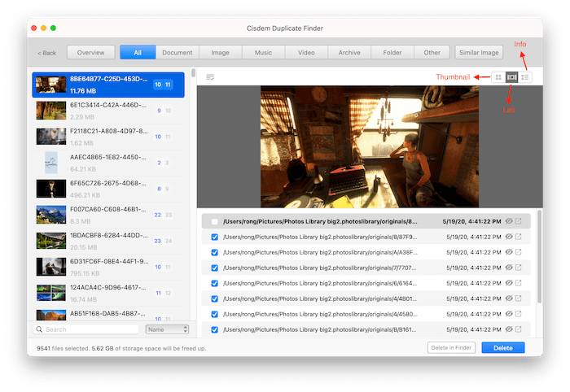Screen dimensions: 570x392
Task: Preview first file using eye icon
Action: pyautogui.click(x=508, y=221)
